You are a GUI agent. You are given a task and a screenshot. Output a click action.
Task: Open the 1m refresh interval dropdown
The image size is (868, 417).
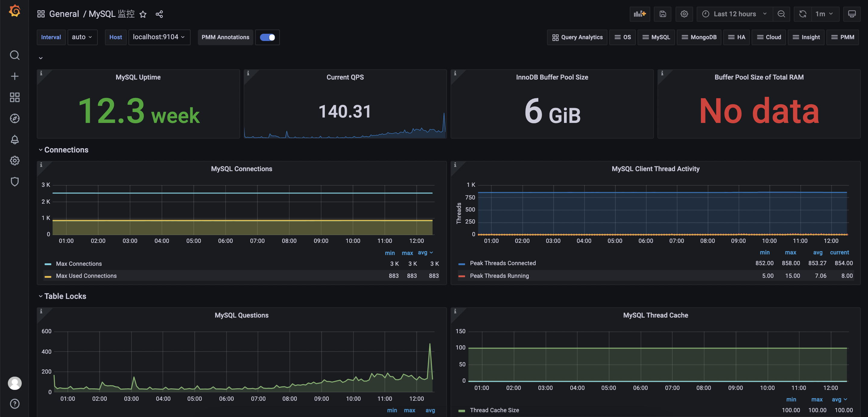(x=825, y=14)
